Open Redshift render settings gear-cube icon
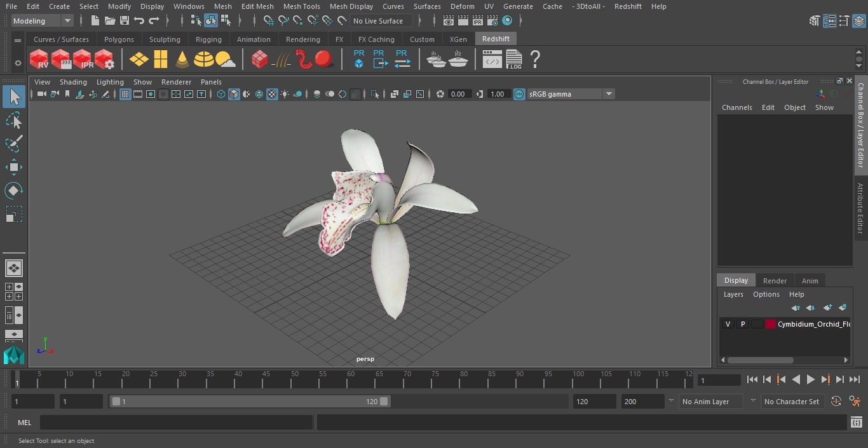This screenshot has width=868, height=448. (x=104, y=60)
